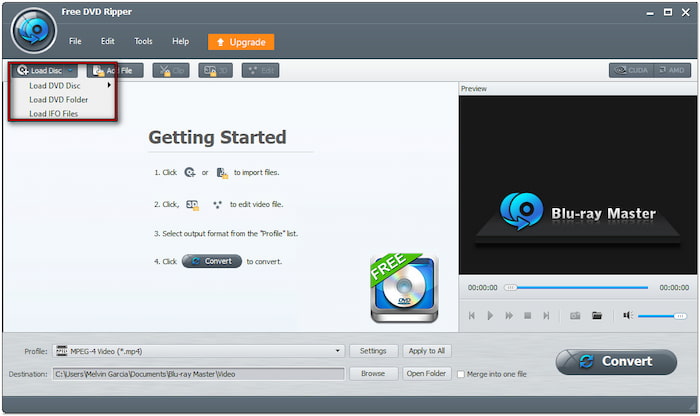Open the Help menu
This screenshot has height=416, width=700.
[180, 41]
